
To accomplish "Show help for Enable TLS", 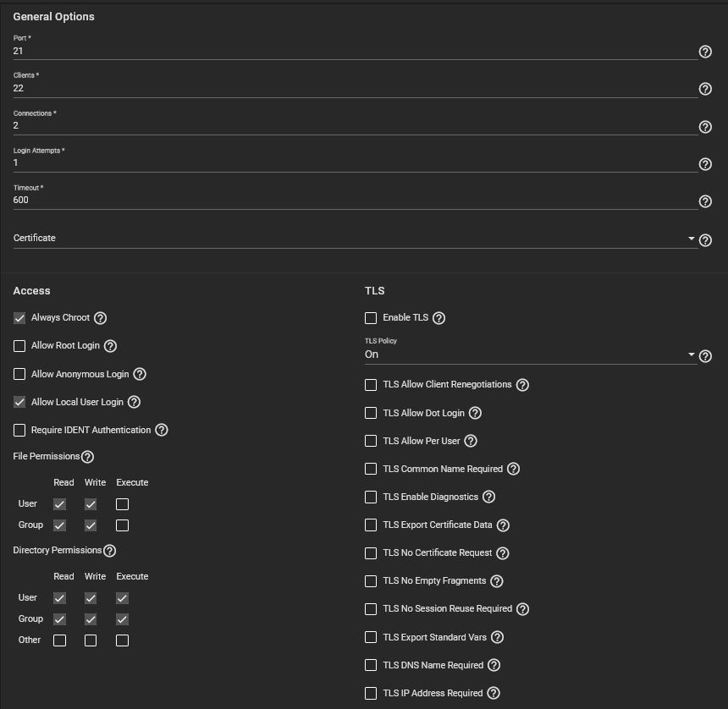I will click(x=438, y=318).
